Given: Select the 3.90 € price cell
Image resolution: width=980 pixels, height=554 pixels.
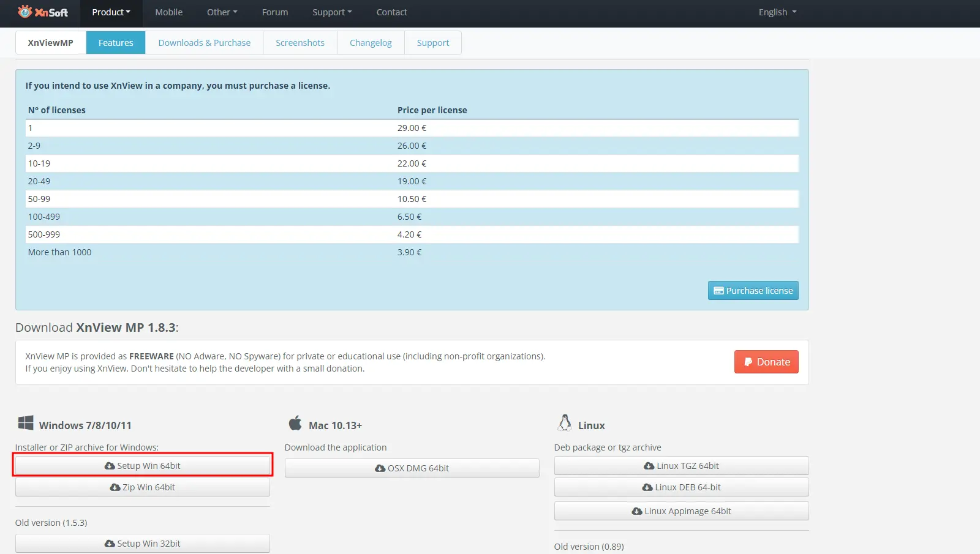Looking at the screenshot, I should (409, 252).
